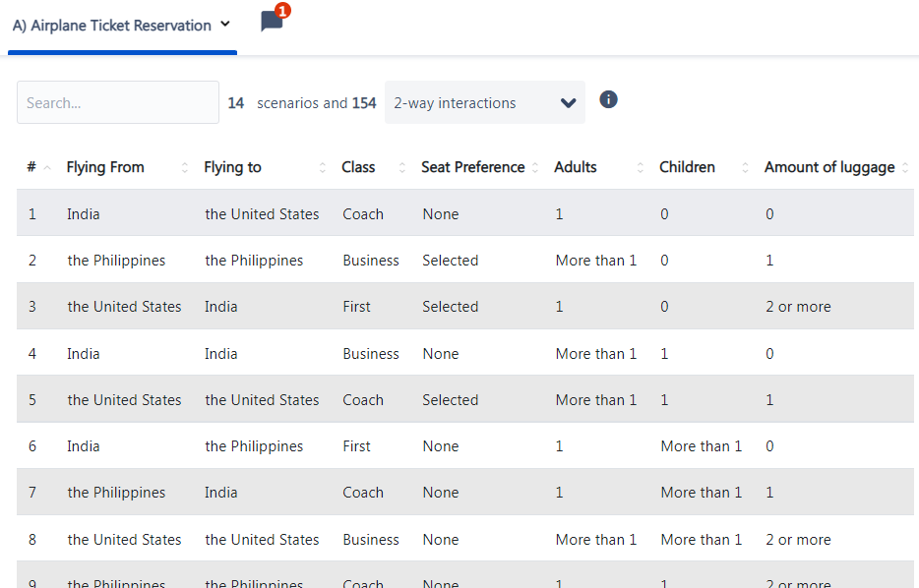Viewport: 919px width, 588px height.
Task: Expand the Airplane Ticket Reservation dropdown chevron
Action: coord(225,25)
